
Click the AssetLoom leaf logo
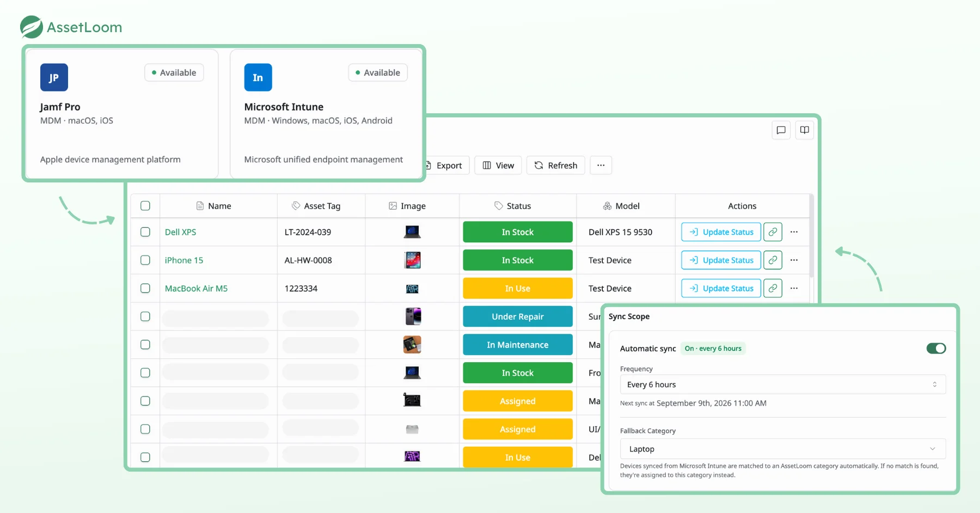(32, 27)
